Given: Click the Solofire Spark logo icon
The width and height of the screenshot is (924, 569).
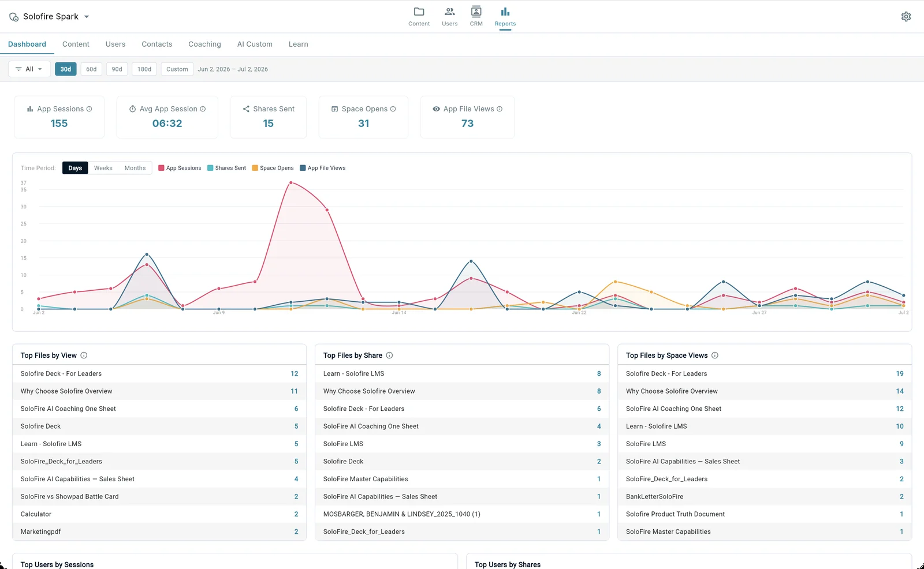Looking at the screenshot, I should [x=14, y=17].
